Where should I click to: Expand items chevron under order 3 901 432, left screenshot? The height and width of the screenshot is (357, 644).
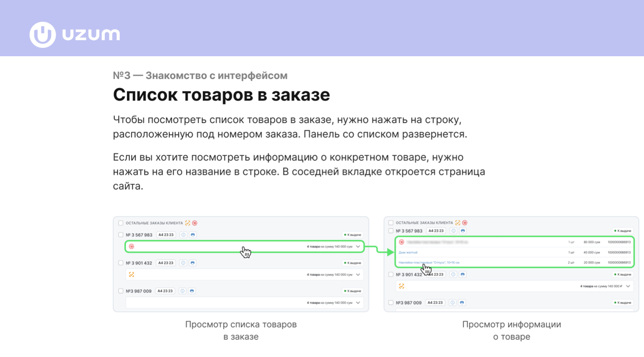358,275
